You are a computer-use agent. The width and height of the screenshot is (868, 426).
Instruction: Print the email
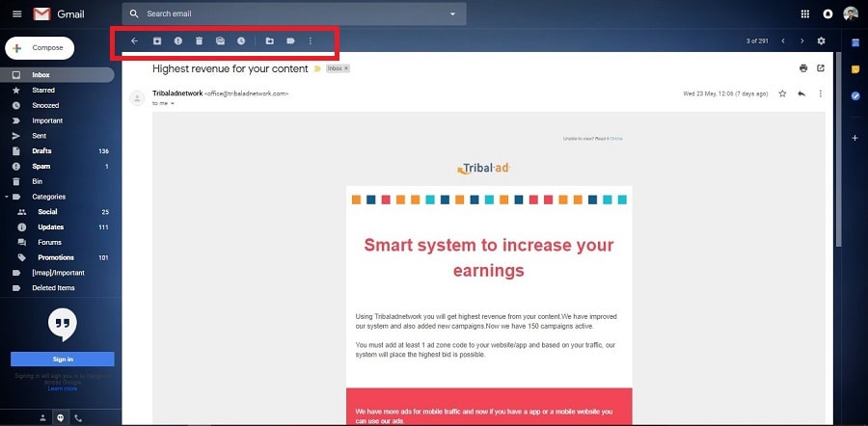pos(803,68)
